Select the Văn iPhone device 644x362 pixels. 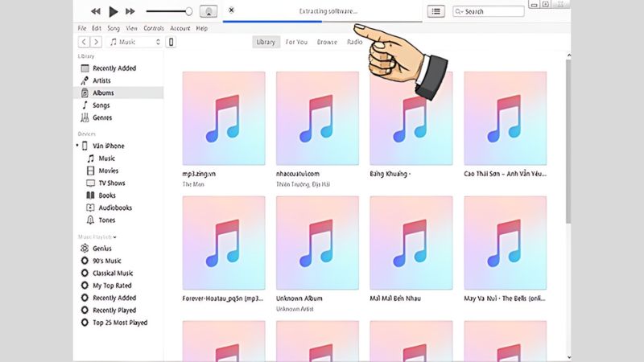click(x=109, y=146)
